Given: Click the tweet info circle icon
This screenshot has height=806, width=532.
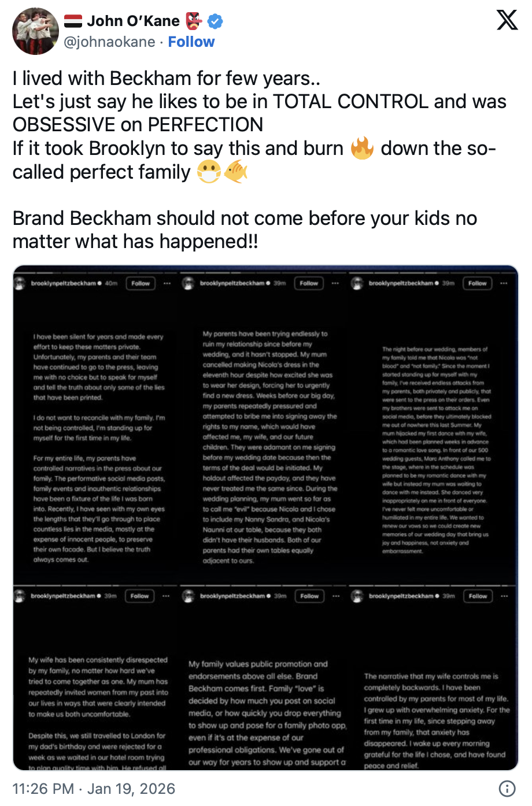Looking at the screenshot, I should tap(507, 789).
